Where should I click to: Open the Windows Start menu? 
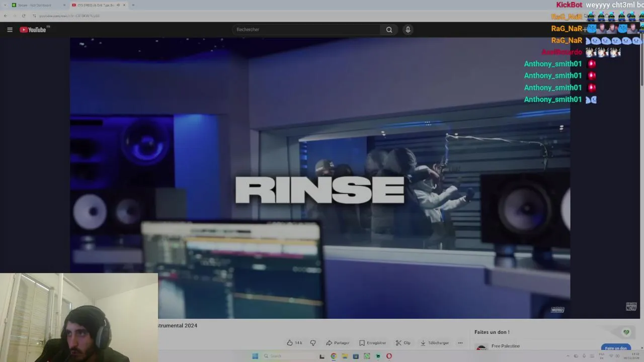255,356
